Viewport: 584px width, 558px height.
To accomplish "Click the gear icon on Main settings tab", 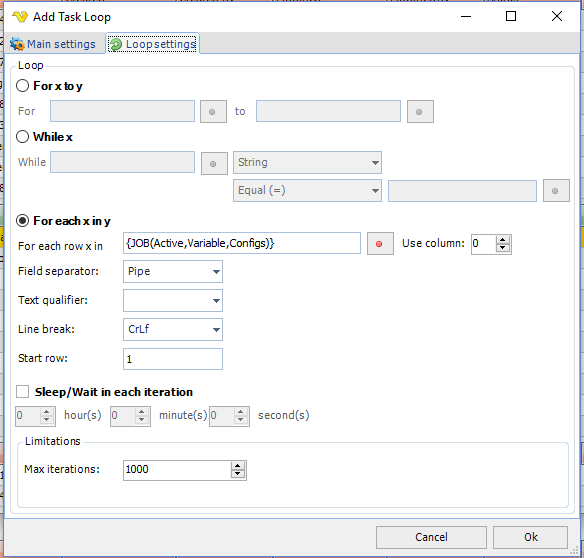I will tap(17, 44).
